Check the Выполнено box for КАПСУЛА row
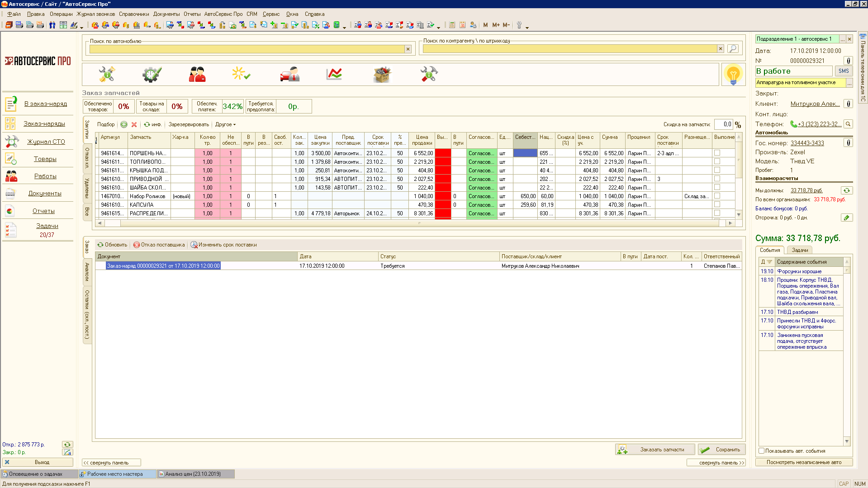The height and width of the screenshot is (488, 868). pyautogui.click(x=717, y=204)
